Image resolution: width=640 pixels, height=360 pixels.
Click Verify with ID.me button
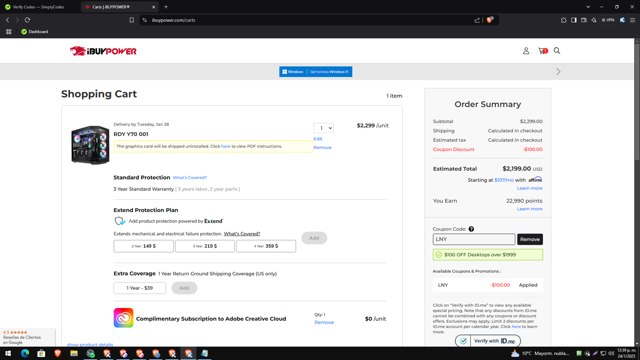(x=488, y=341)
